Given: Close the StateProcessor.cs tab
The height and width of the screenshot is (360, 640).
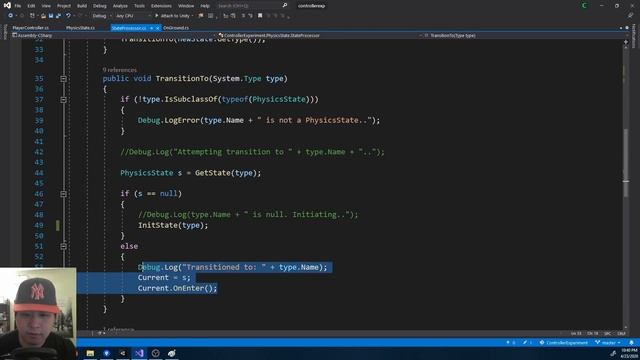Looking at the screenshot, I should (158, 28).
